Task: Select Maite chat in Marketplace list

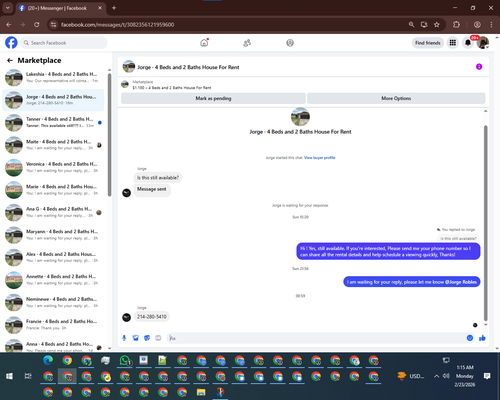Action: coord(53,145)
